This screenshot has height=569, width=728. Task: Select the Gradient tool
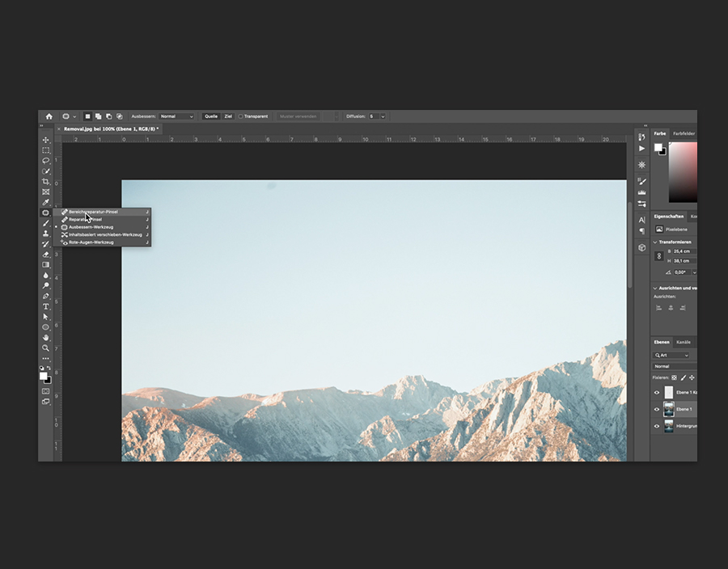click(45, 265)
